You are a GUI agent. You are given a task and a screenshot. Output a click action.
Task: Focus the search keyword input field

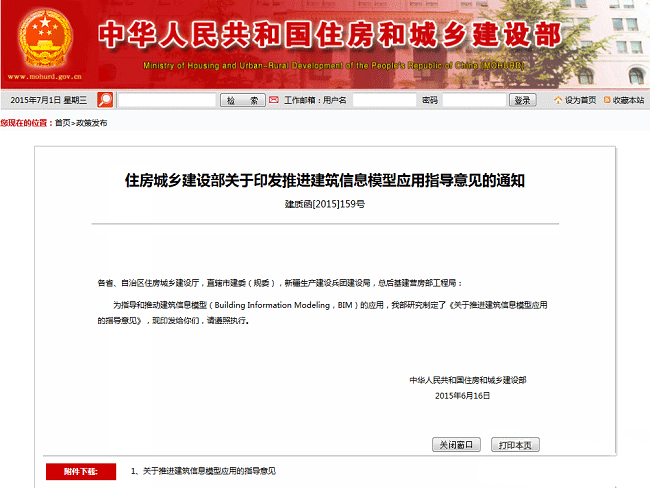click(167, 100)
